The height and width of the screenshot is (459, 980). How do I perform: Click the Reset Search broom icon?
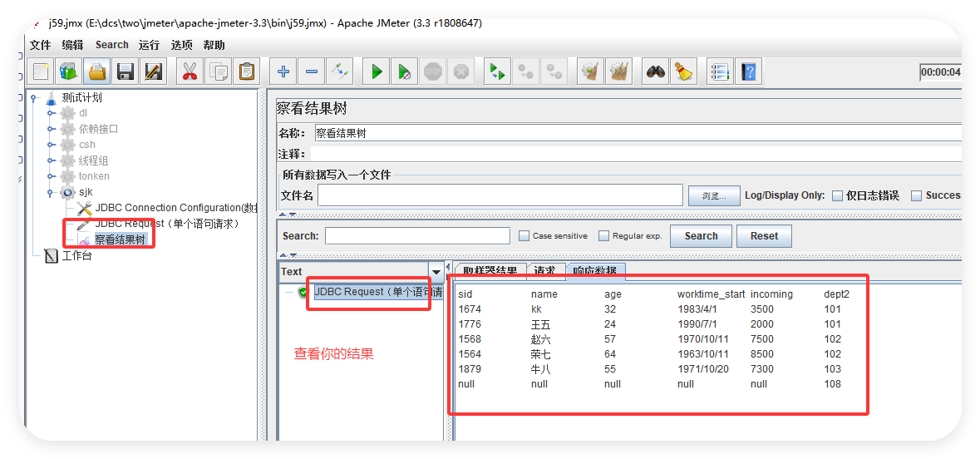click(x=684, y=72)
